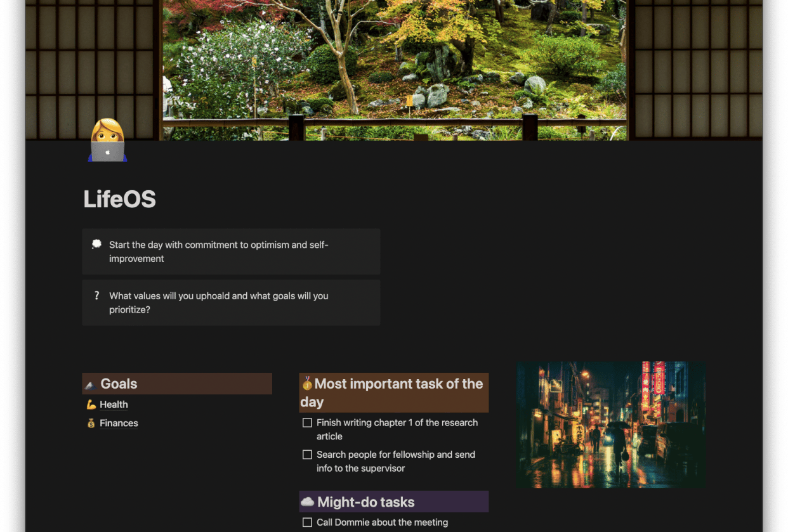The width and height of the screenshot is (788, 532).
Task: Open the Health page link
Action: (x=114, y=405)
